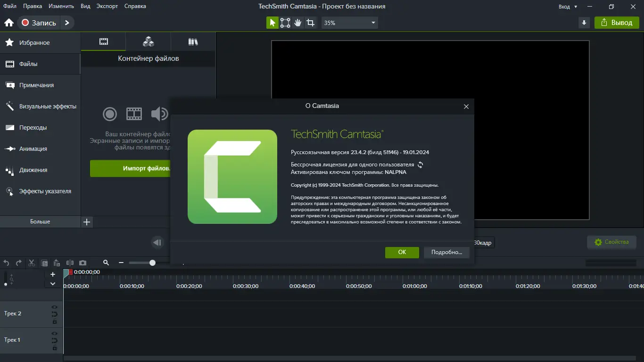Click the Camtasia logo in the About dialog
Image resolution: width=644 pixels, height=362 pixels.
tap(232, 177)
